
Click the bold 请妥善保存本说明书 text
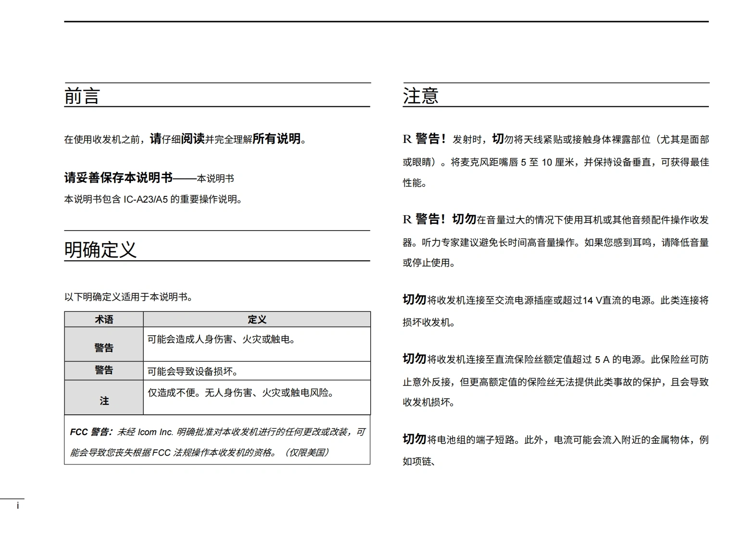click(118, 178)
